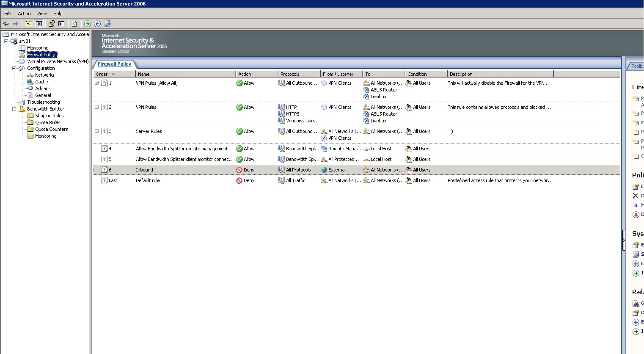Open the View menu

tap(42, 14)
